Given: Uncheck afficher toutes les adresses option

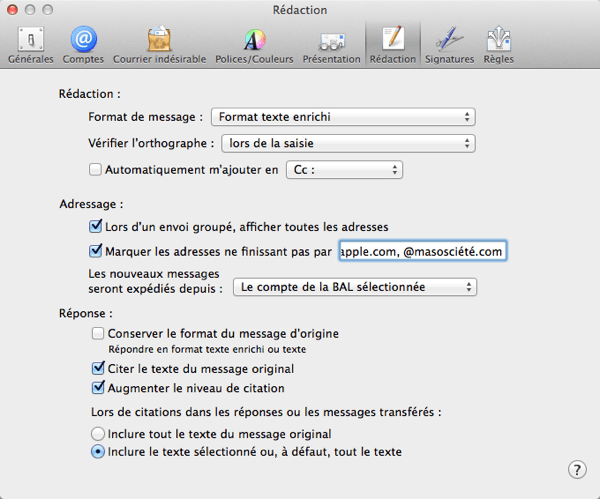Looking at the screenshot, I should coord(96,227).
